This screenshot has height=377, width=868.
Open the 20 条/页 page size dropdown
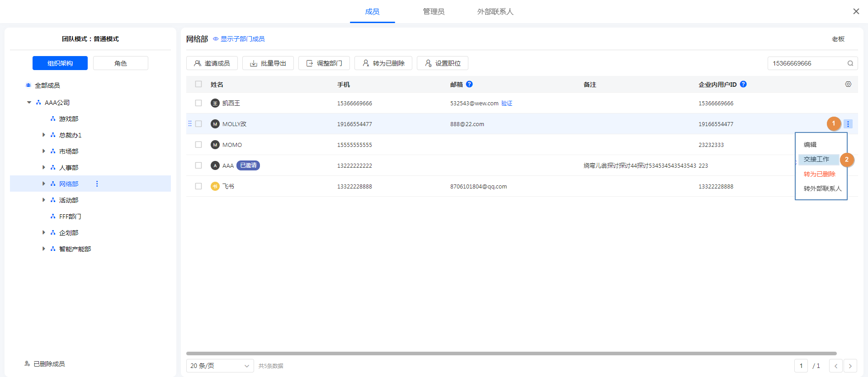(220, 366)
